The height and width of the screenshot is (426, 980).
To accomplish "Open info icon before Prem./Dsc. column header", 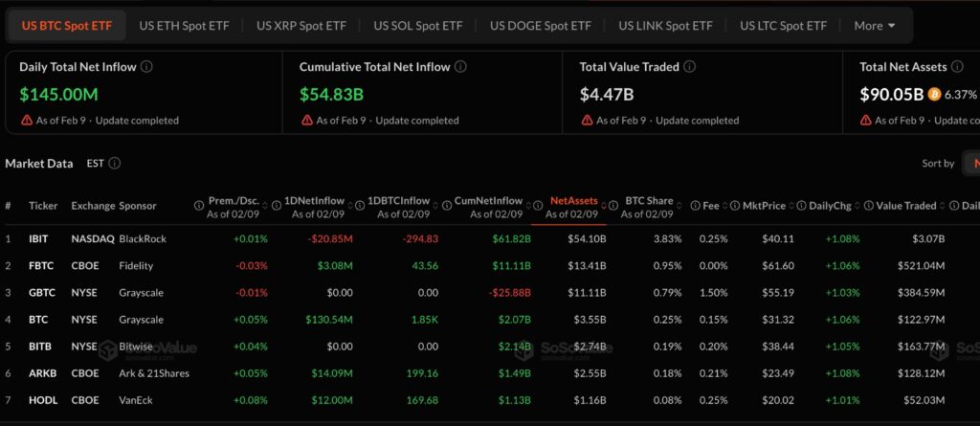I will (199, 206).
